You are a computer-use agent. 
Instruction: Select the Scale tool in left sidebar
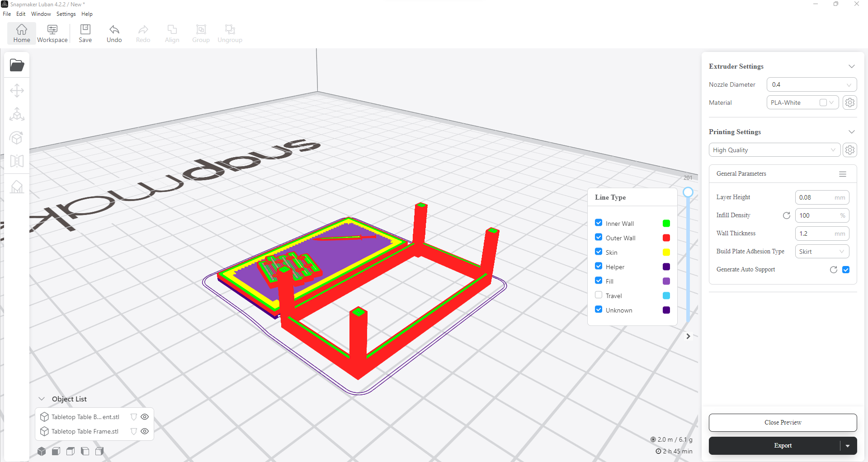coord(17,114)
